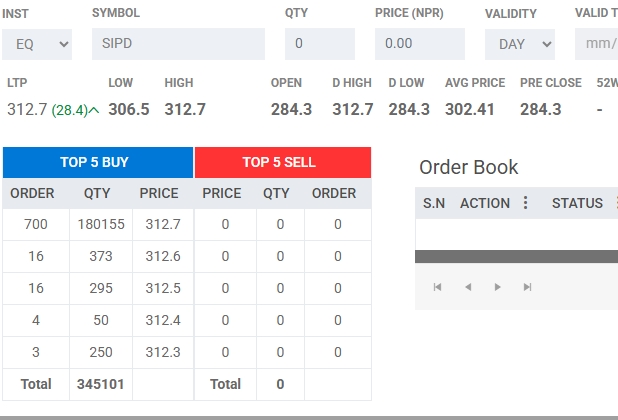Click the ACTION column header
This screenshot has width=618, height=420.
(485, 203)
